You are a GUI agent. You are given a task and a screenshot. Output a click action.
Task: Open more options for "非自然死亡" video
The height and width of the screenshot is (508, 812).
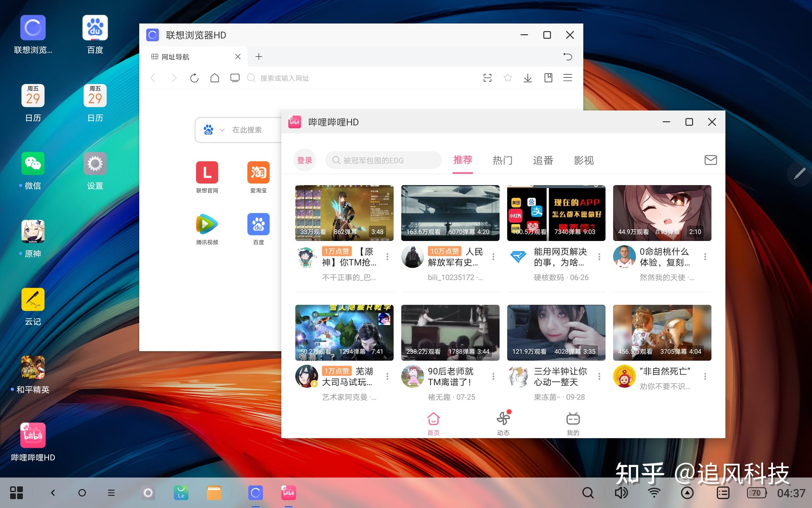click(705, 376)
